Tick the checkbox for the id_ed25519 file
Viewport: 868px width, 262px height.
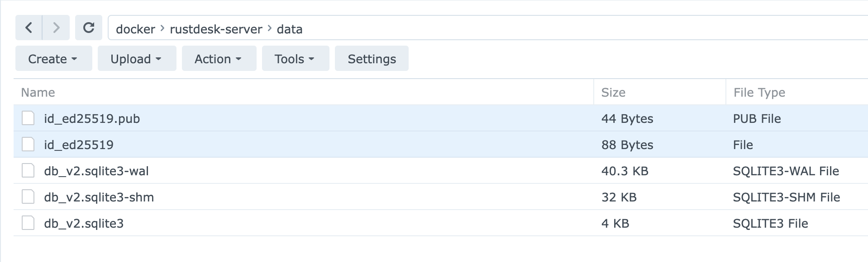pos(28,145)
